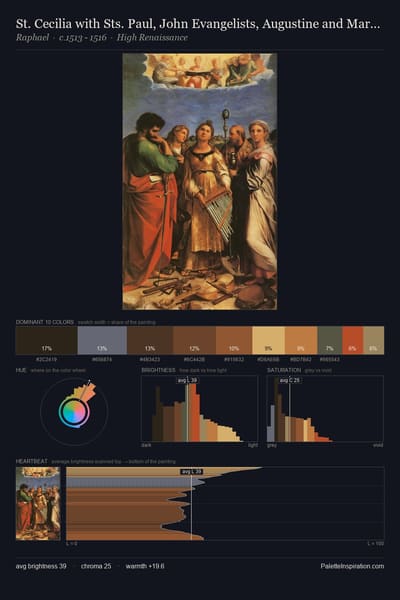400x600 pixels.
Task: Click the DOMINANT 10 COLORS heading
Action: (45, 322)
